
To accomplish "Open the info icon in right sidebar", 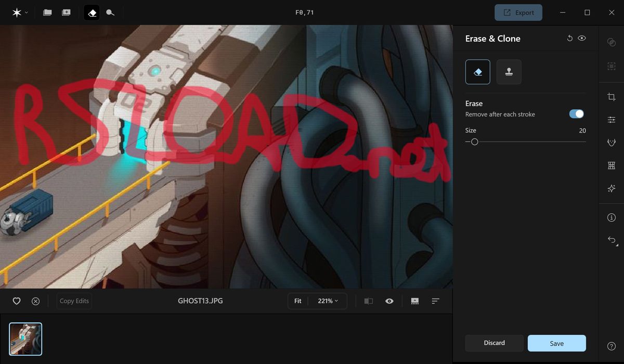I will click(612, 217).
